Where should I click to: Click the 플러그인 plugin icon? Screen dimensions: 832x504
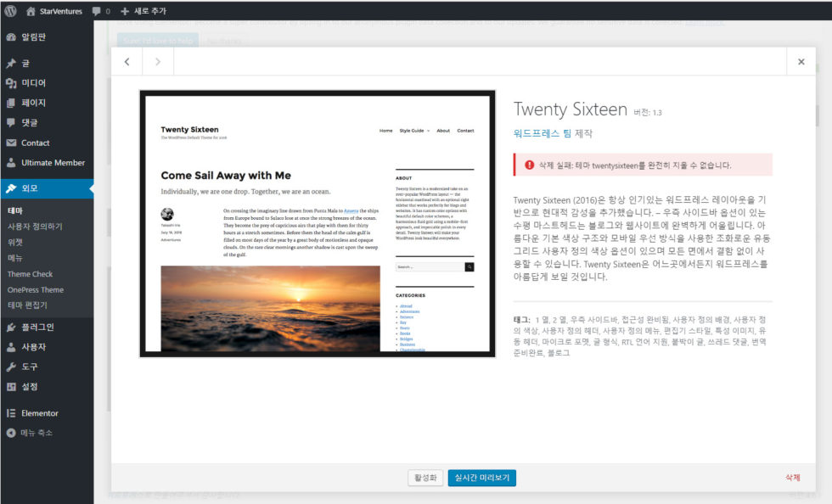[x=11, y=328]
